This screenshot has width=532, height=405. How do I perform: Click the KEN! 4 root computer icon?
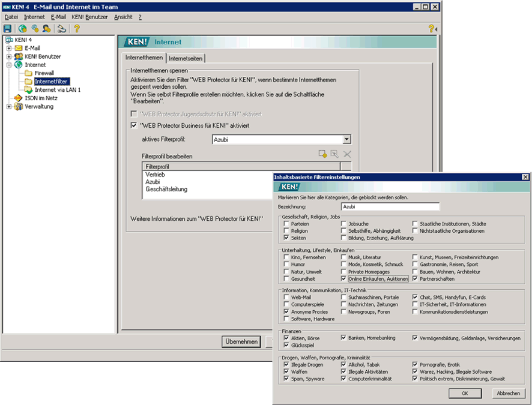(x=9, y=40)
